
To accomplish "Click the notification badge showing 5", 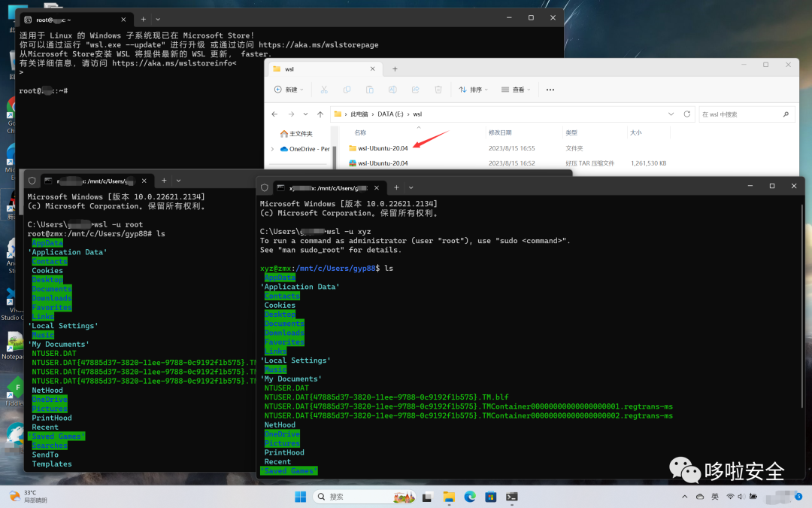I will (798, 497).
